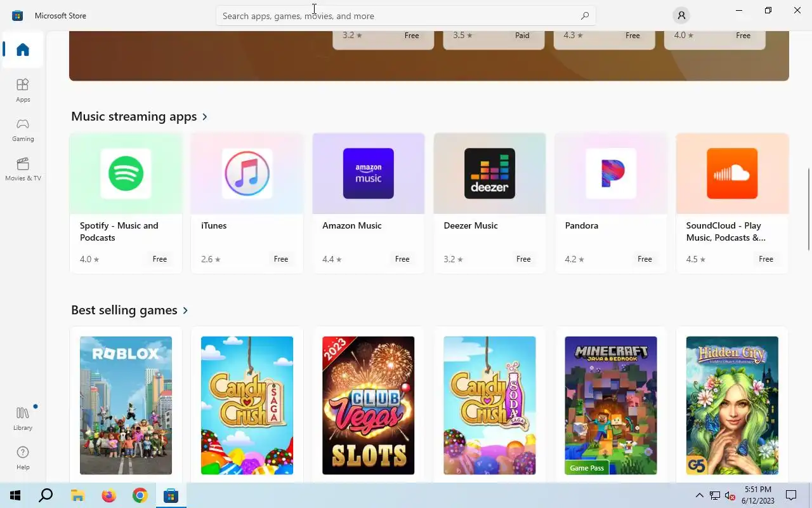Open the iTunes app icon
812x508 pixels.
(247, 173)
